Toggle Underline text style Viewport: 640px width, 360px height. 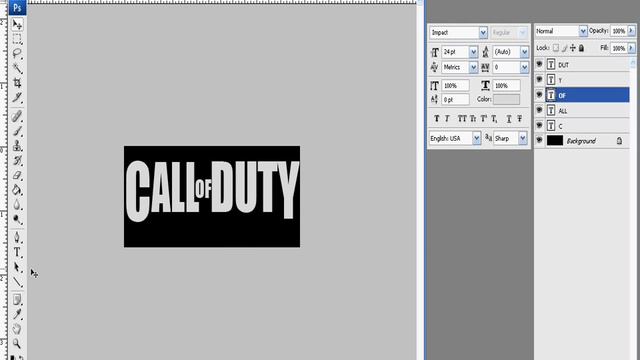pyautogui.click(x=509, y=119)
